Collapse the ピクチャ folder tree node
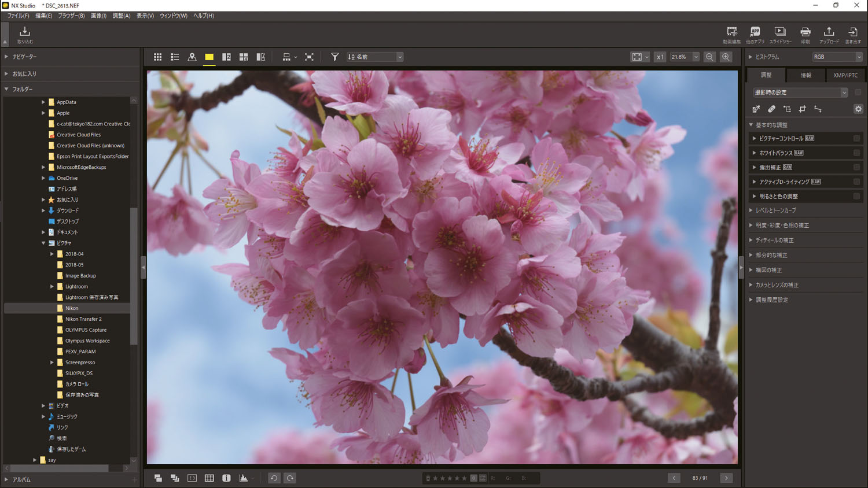Screen dimensions: 868x488 click(x=43, y=243)
